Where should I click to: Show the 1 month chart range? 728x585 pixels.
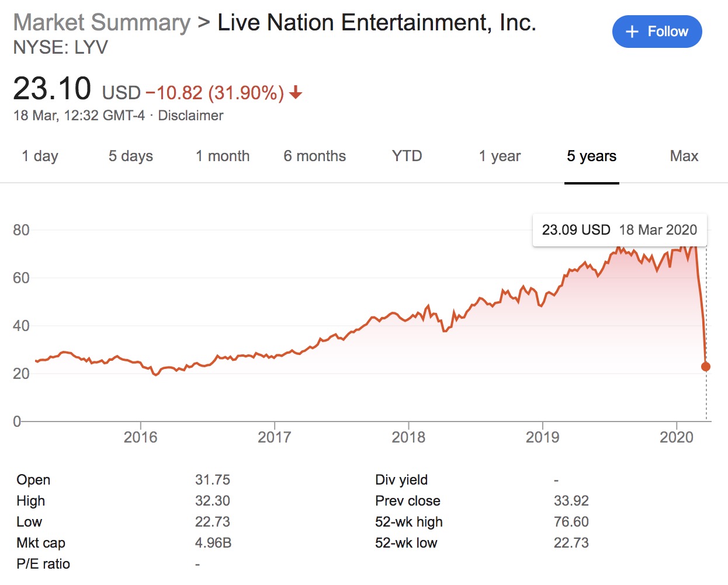223,156
